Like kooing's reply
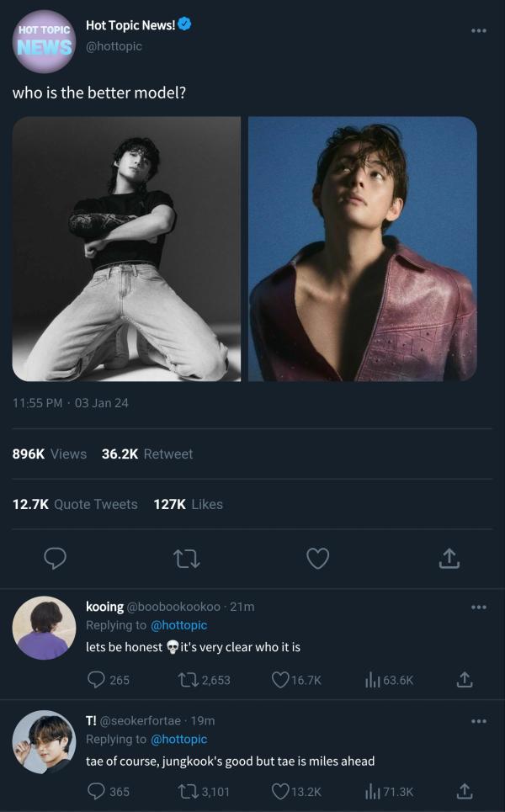Viewport: 505px width, 812px height. (x=280, y=679)
